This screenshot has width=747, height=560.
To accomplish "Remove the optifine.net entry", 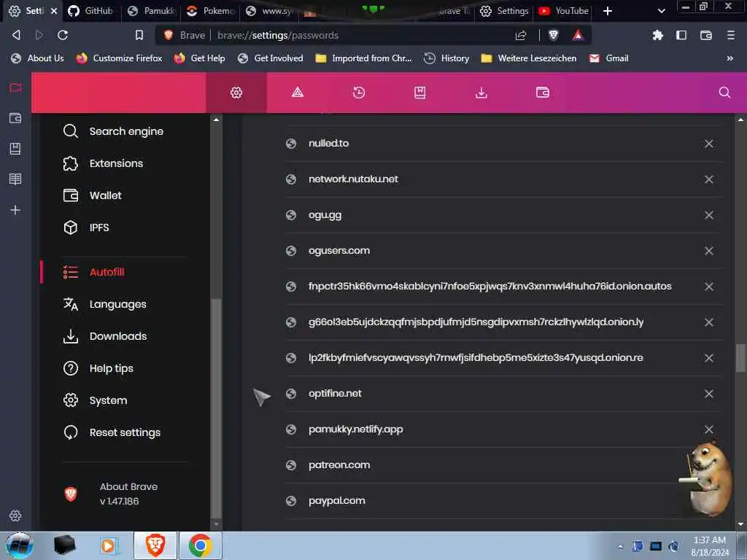I will click(709, 394).
